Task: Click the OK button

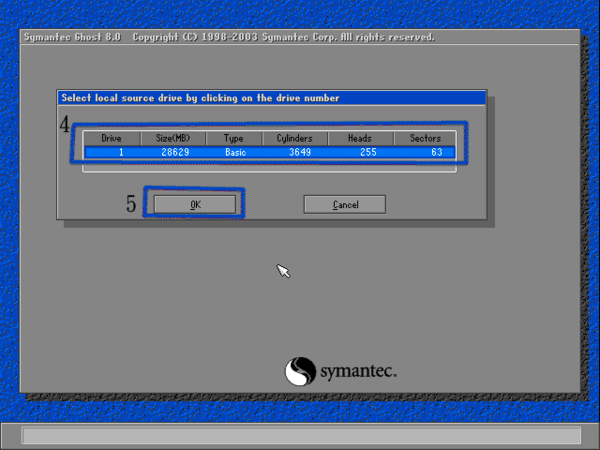Action: click(195, 205)
